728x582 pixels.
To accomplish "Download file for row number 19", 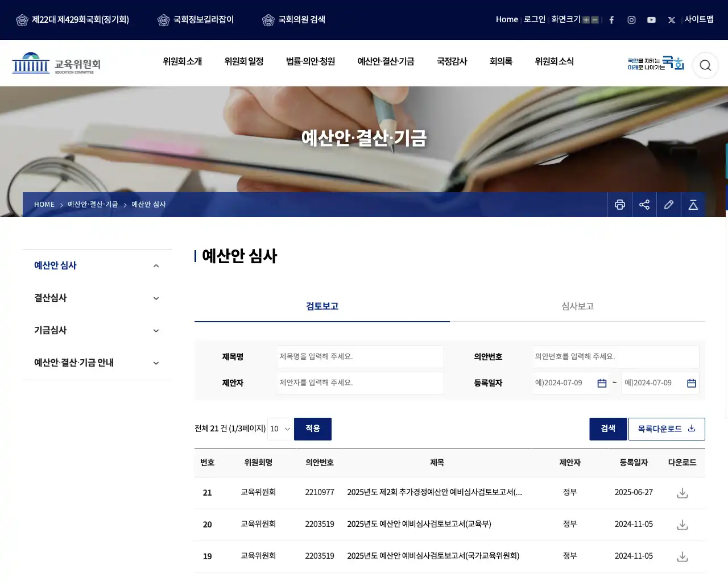I will pos(682,556).
